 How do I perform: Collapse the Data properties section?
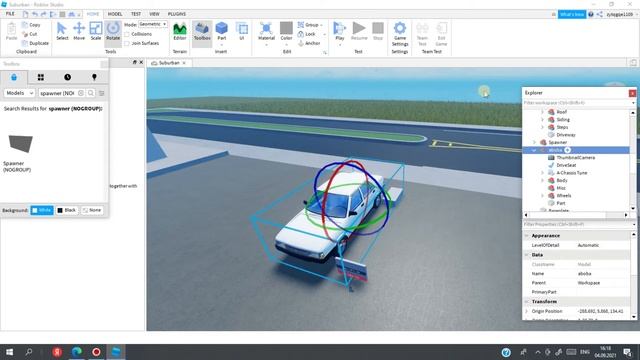(527, 255)
